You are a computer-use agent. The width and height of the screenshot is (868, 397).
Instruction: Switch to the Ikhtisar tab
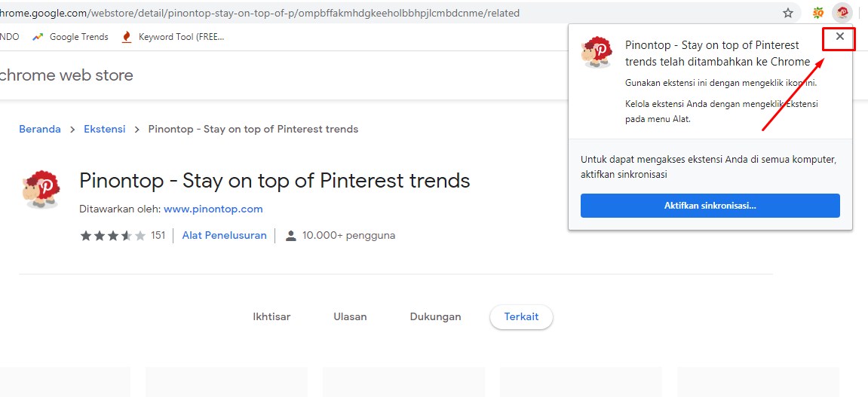point(271,316)
